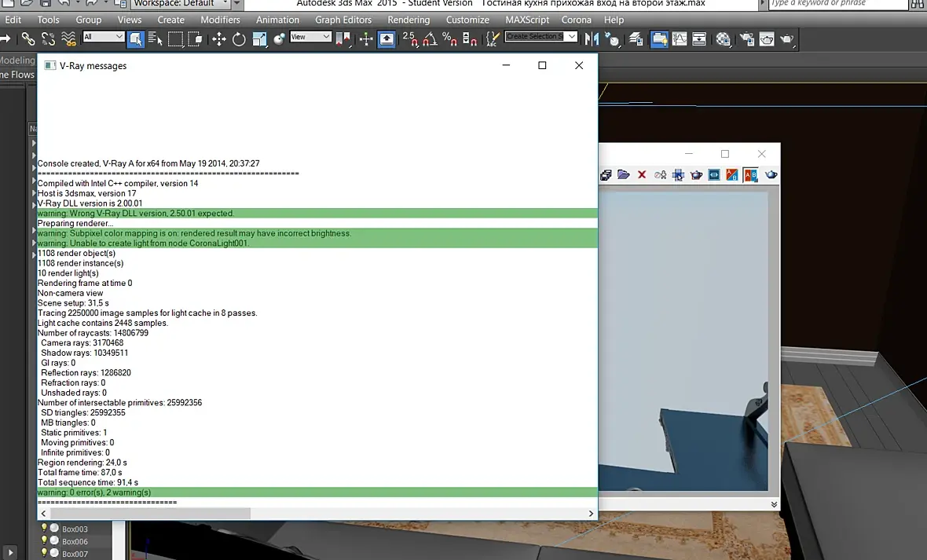
Task: Activate the Select and Move tool
Action: tap(219, 39)
